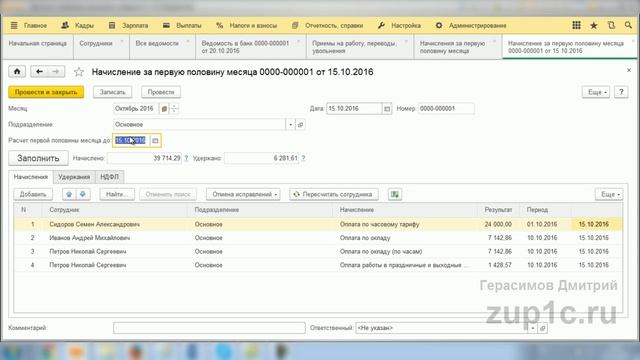
Task: Click Провести и закрыть button
Action: point(46,92)
